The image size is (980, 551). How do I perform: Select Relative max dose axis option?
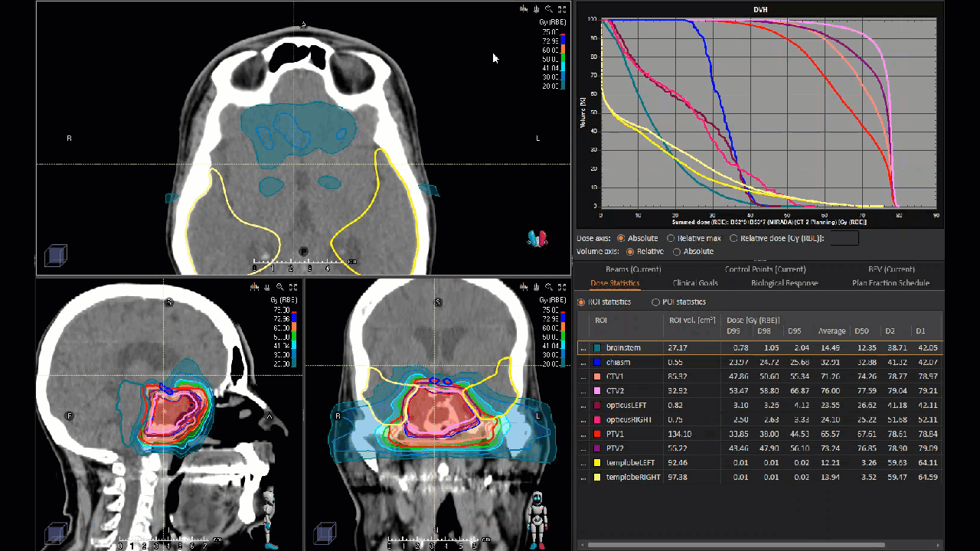pyautogui.click(x=671, y=238)
